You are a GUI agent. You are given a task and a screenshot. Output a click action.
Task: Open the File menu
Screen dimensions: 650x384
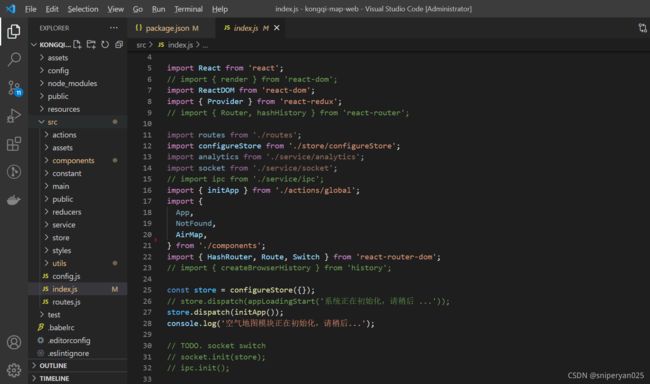31,9
